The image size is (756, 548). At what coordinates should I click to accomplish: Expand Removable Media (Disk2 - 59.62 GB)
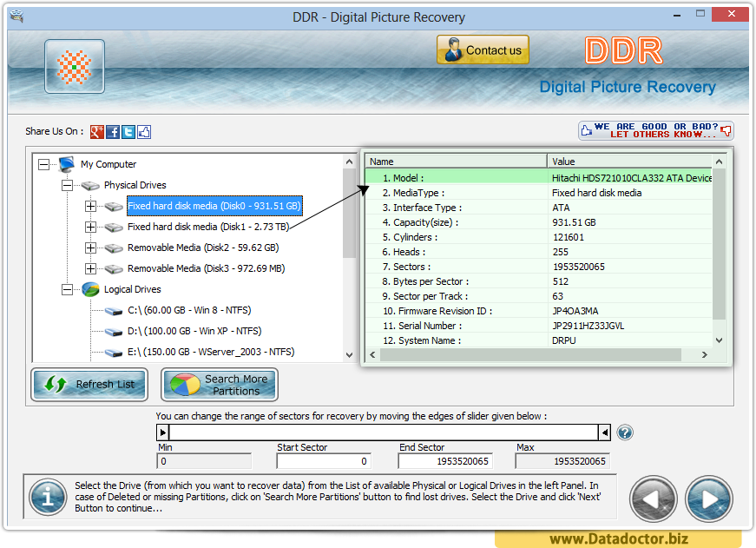(90, 248)
